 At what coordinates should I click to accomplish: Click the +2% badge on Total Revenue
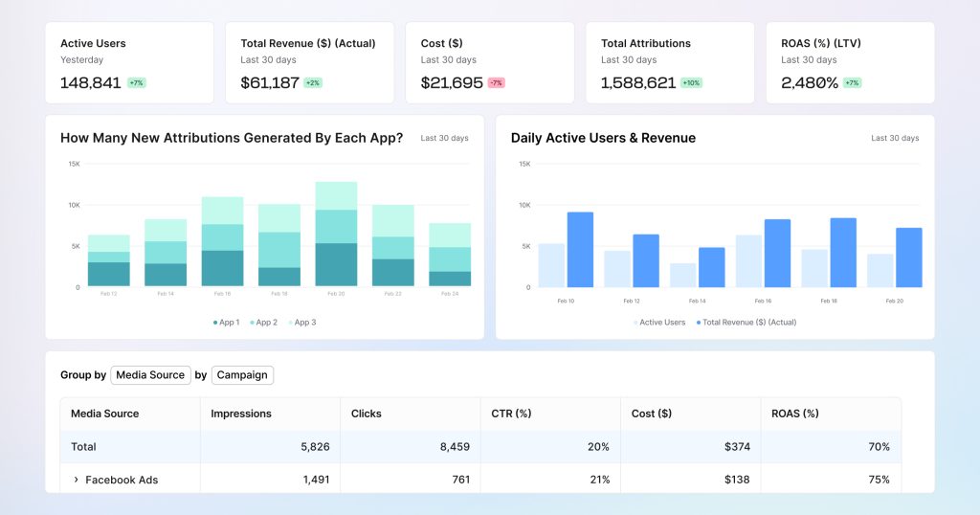[313, 83]
